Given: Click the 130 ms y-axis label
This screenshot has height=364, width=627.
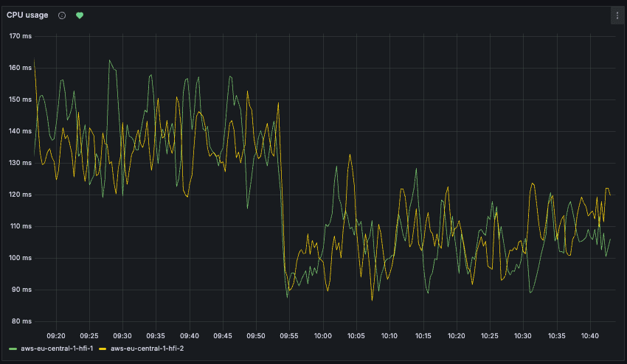Looking at the screenshot, I should [x=21, y=163].
